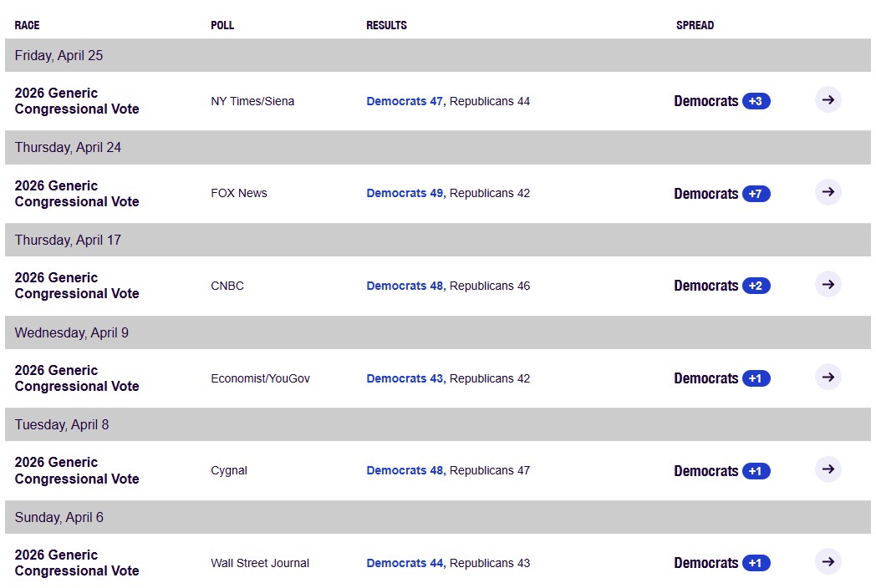The height and width of the screenshot is (588, 876).
Task: Open Economist/YouGov poll details arrow
Action: (x=828, y=377)
